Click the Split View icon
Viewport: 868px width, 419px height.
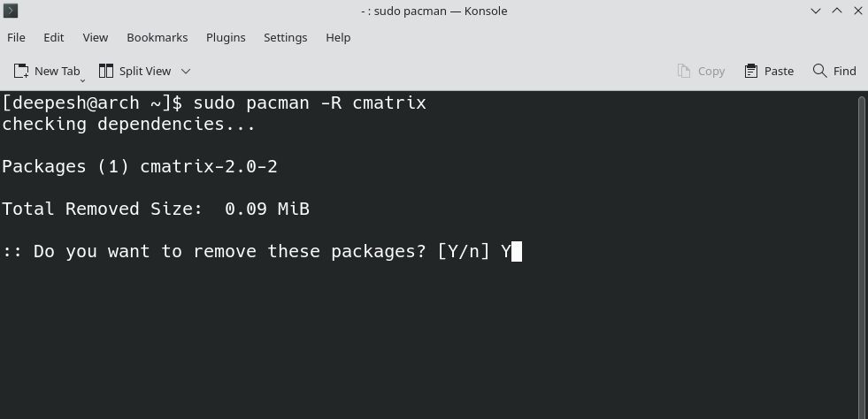[106, 71]
